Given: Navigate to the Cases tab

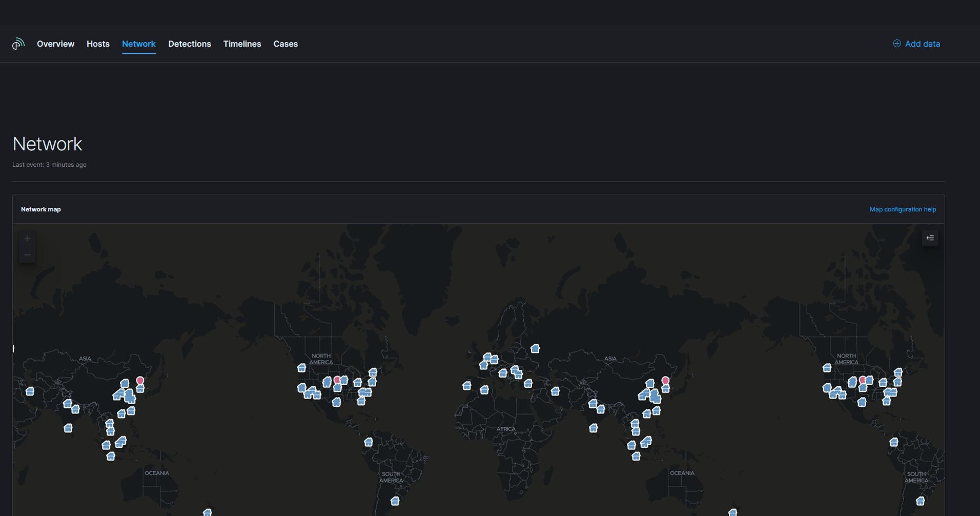Looking at the screenshot, I should pos(285,44).
